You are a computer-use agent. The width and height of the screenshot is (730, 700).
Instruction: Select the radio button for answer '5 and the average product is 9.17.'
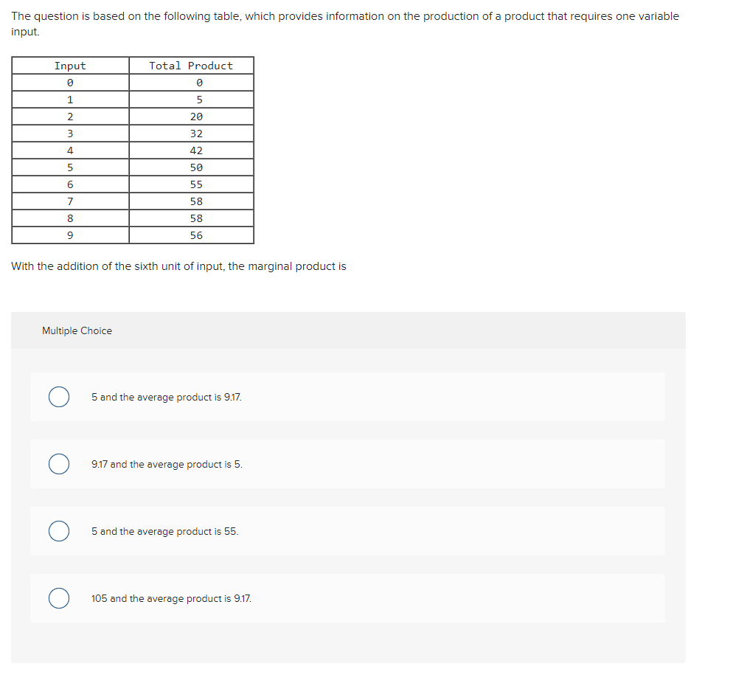coord(59,397)
